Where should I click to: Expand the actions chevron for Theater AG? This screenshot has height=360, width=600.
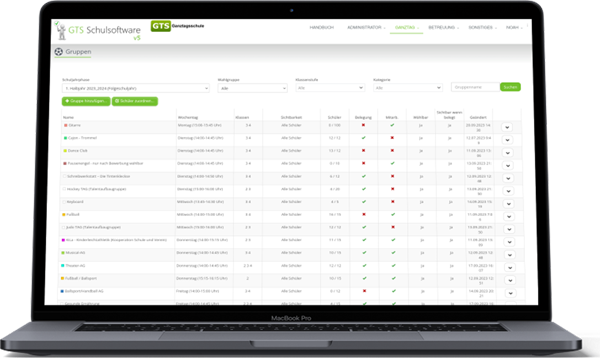pyautogui.click(x=510, y=267)
